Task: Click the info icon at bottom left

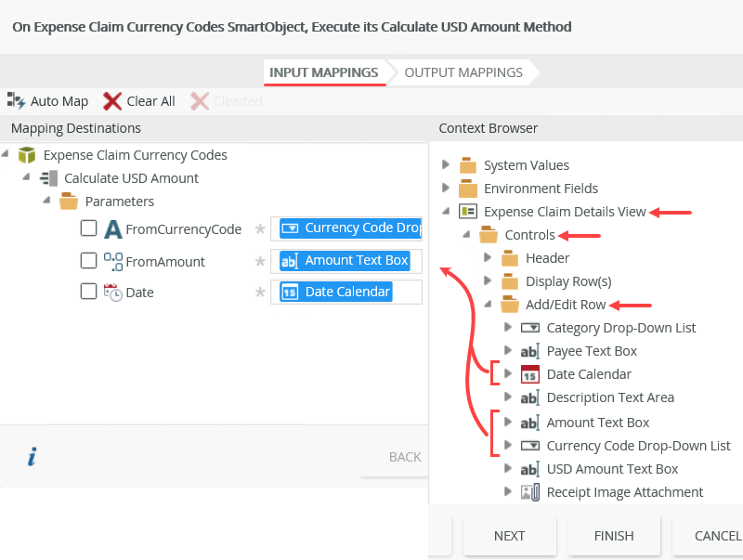Action: [x=32, y=455]
